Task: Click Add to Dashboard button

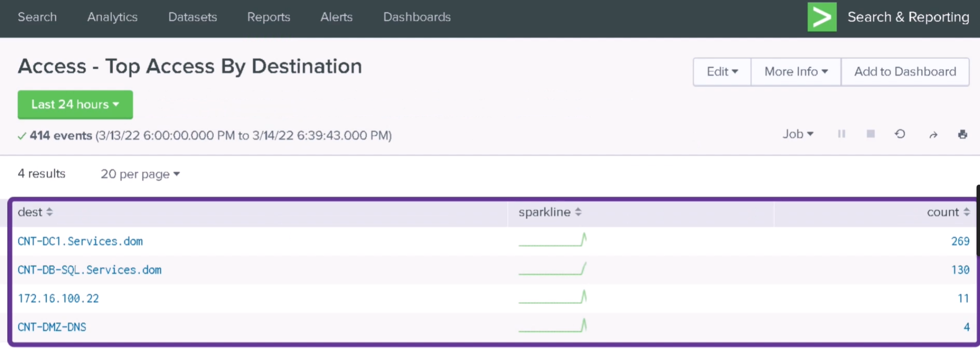Action: (x=905, y=72)
